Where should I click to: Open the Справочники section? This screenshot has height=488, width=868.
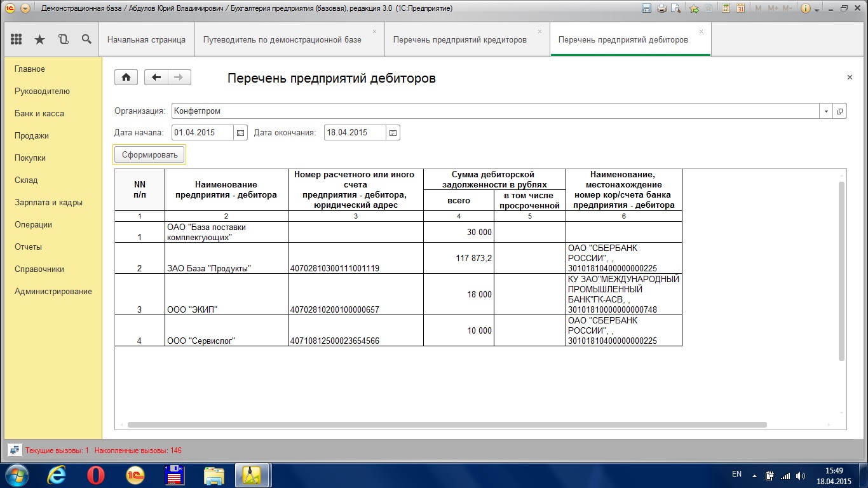point(39,269)
